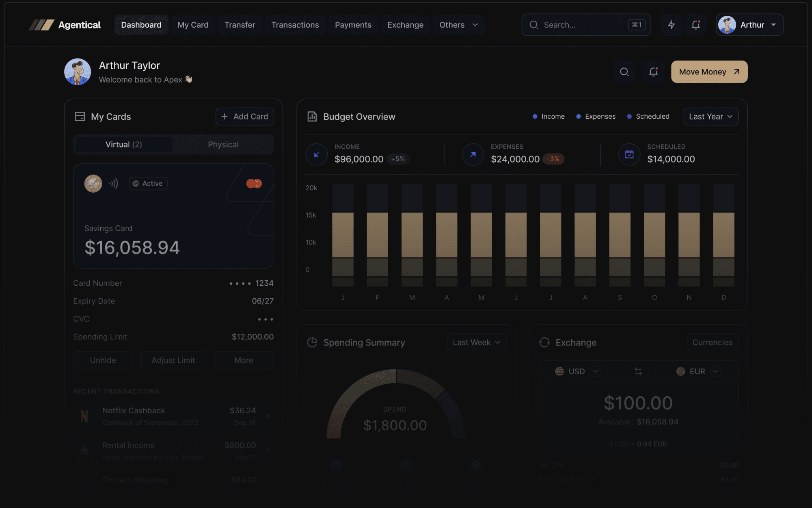Click the calendar icon beside Scheduled amount
812x508 pixels.
(x=629, y=154)
